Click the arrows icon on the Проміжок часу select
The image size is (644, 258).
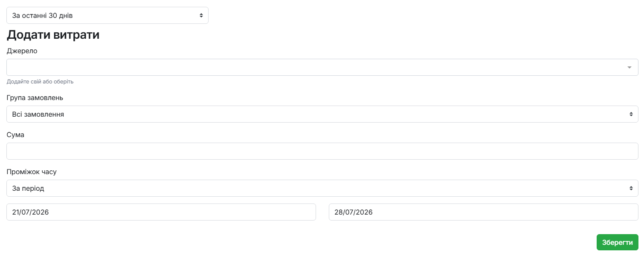631,188
